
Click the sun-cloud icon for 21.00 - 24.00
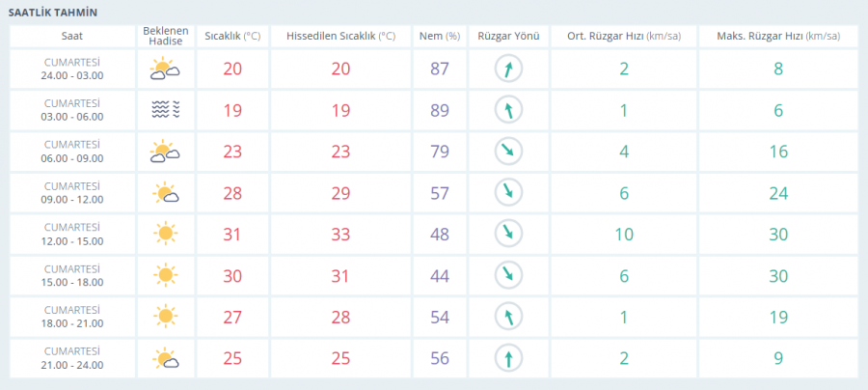coord(166,358)
